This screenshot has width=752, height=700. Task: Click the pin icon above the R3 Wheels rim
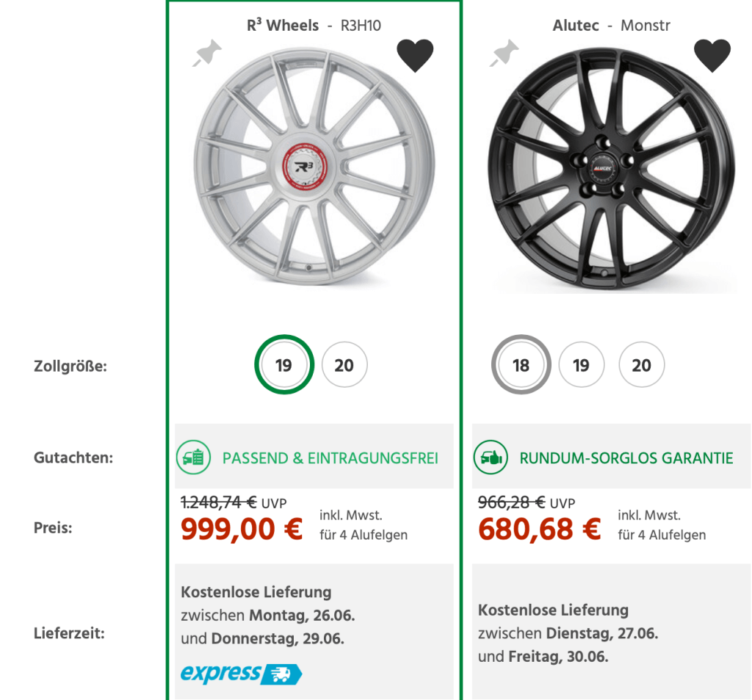[x=207, y=53]
